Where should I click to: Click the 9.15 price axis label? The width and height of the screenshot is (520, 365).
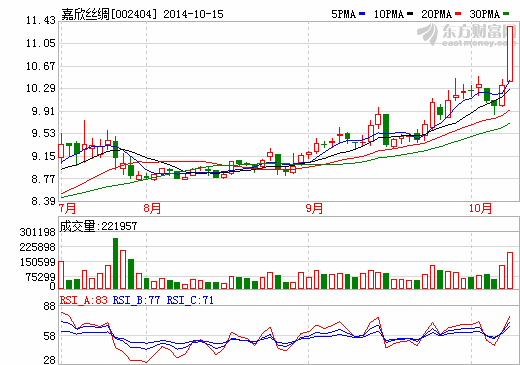pyautogui.click(x=43, y=156)
